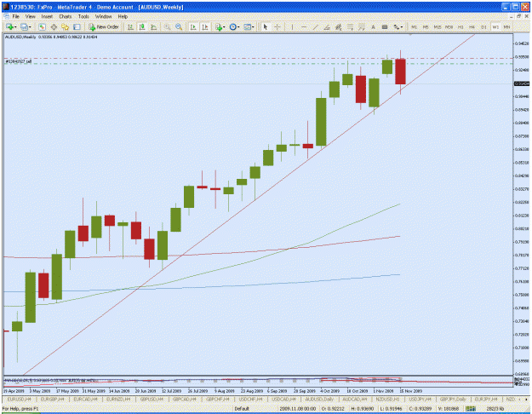Toggle the Auto Scroll chart icon

pos(193,26)
